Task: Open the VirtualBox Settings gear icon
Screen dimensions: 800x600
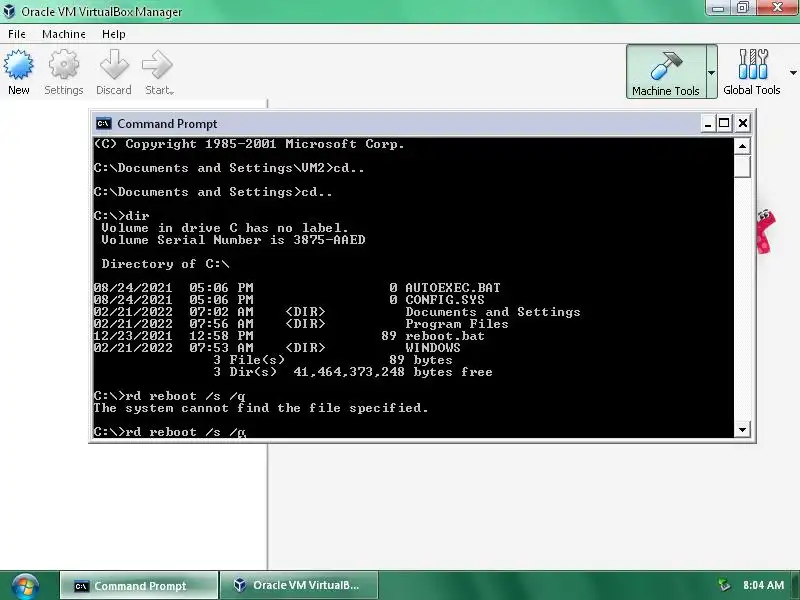Action: click(64, 65)
